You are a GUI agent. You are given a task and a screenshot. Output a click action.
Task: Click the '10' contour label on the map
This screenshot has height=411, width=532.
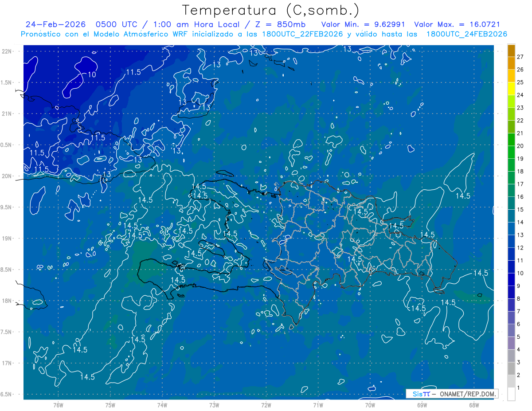(91, 74)
